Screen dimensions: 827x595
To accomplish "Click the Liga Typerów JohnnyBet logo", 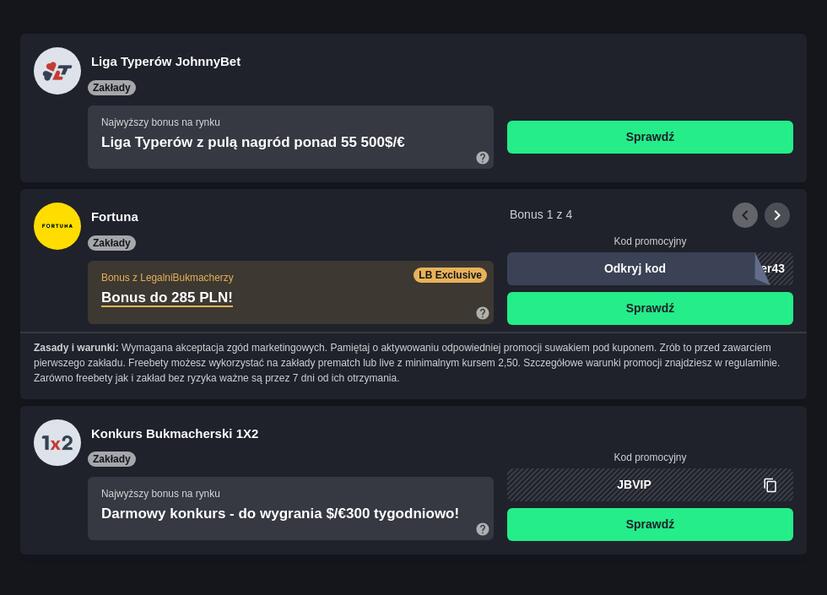I will 57,71.
